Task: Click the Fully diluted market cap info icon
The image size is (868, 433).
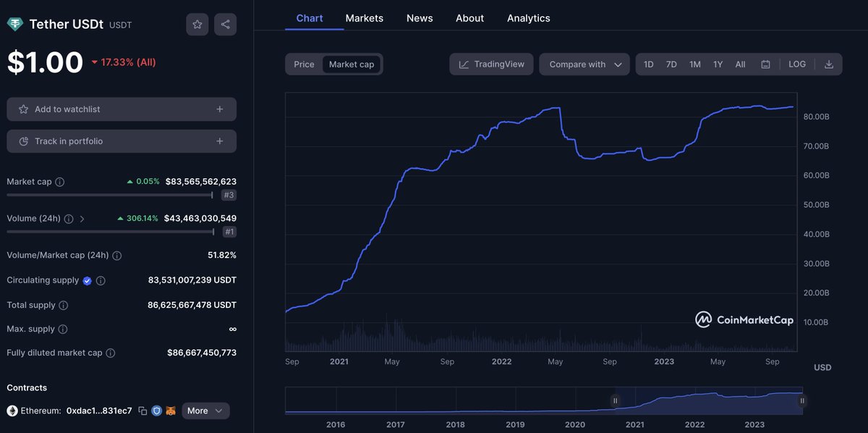Action: tap(111, 353)
